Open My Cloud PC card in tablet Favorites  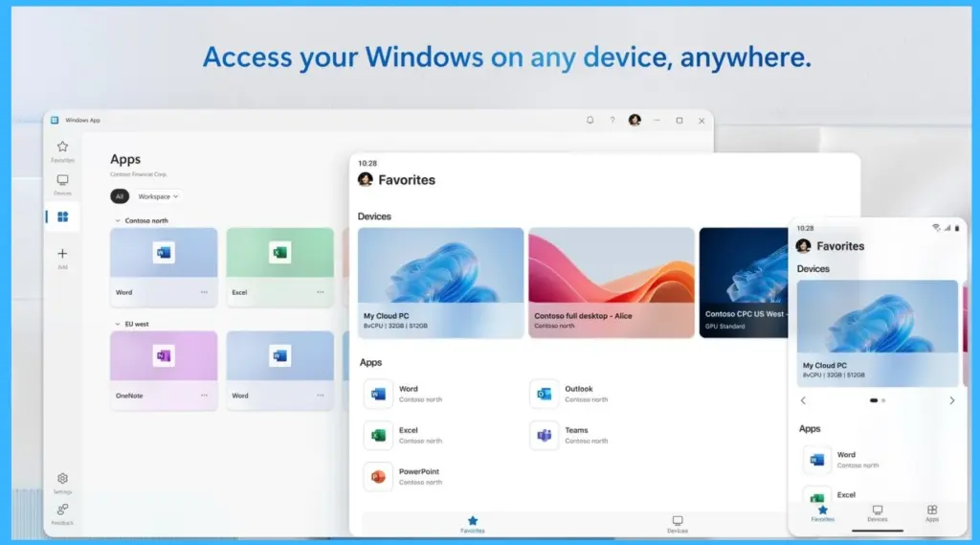pos(440,283)
